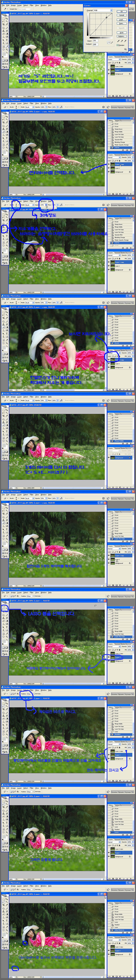Hide Layer 1 in the seventh window Layers panel
This screenshot has width=136, height=980.
[x=109, y=657]
